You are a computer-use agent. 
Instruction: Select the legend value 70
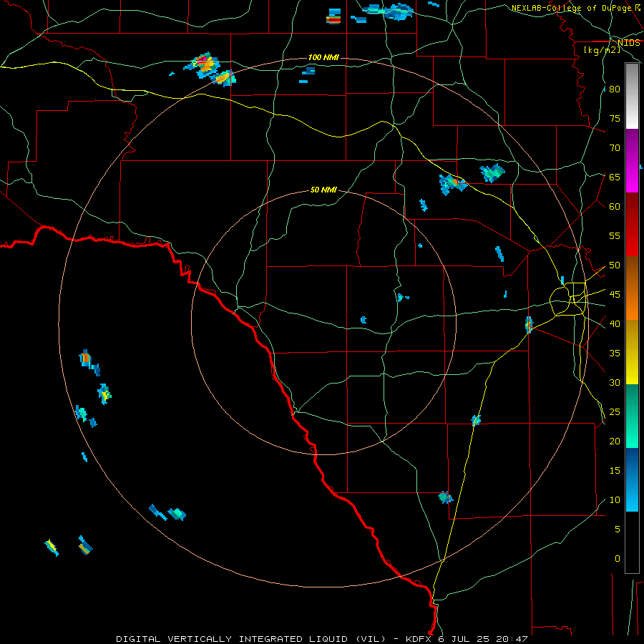pos(615,148)
